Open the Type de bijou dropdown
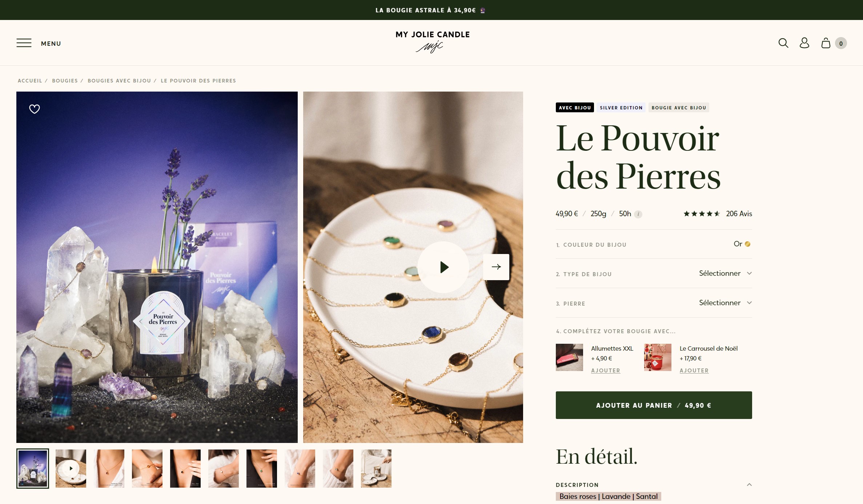 pyautogui.click(x=654, y=274)
